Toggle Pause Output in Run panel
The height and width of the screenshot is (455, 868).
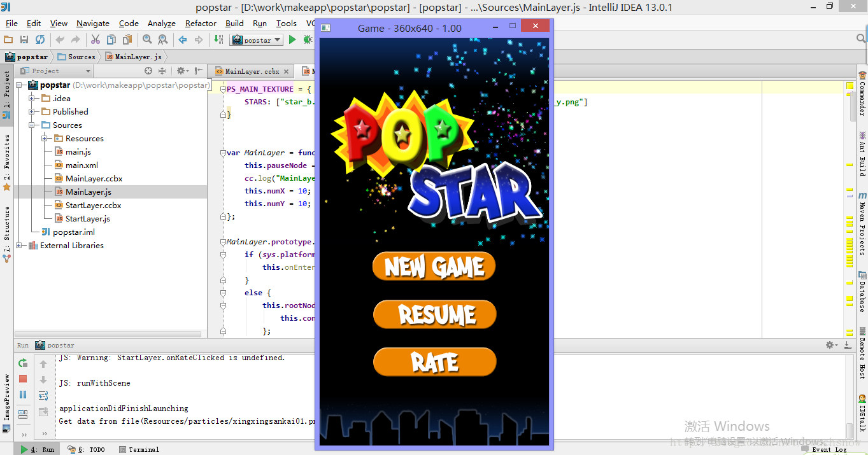pos(23,395)
